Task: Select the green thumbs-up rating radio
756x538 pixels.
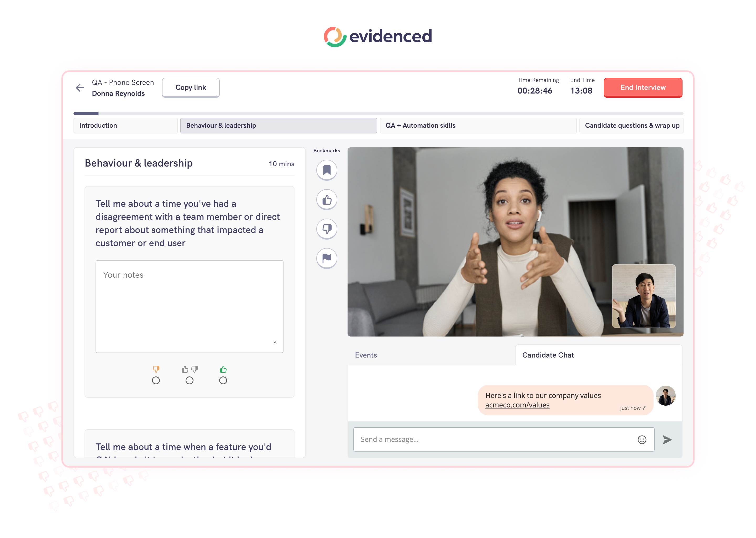Action: pyautogui.click(x=223, y=380)
